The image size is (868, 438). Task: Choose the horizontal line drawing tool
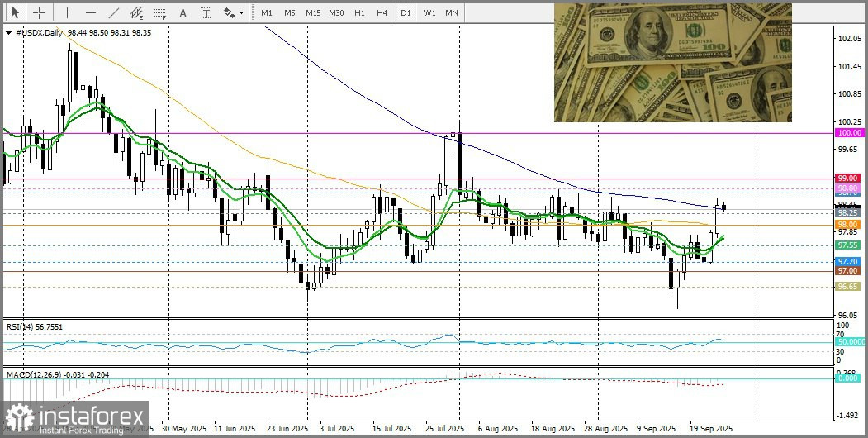click(91, 12)
